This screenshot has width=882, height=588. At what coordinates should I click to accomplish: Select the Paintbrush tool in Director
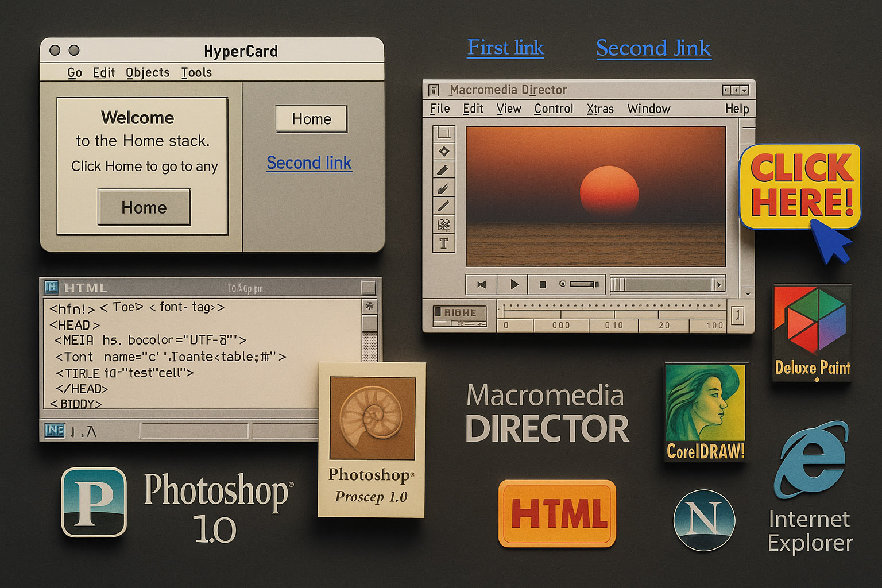coord(444,188)
